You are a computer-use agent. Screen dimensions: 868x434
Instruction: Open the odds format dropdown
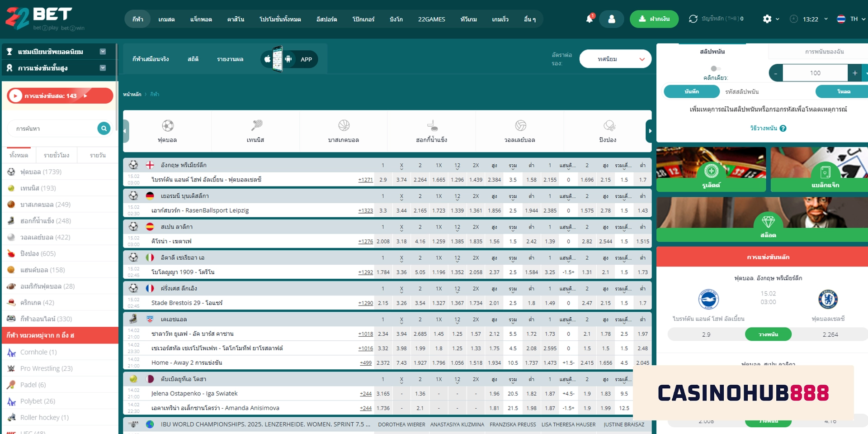pos(615,59)
